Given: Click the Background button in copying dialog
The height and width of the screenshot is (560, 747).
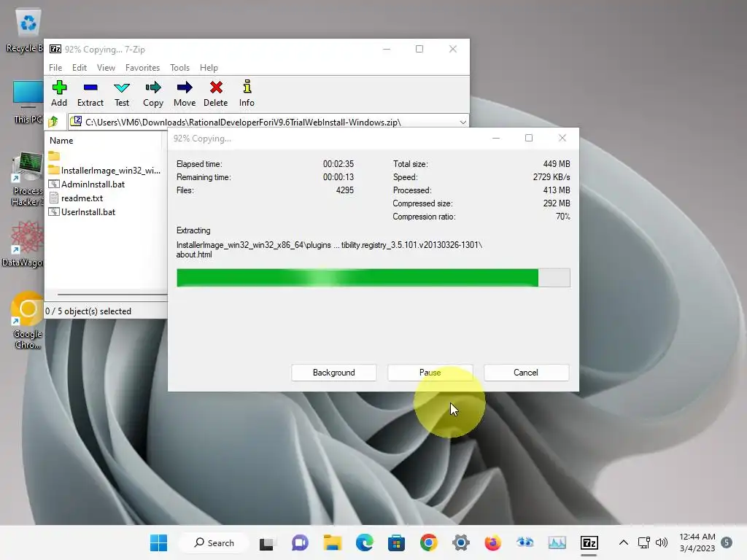Looking at the screenshot, I should tap(334, 373).
